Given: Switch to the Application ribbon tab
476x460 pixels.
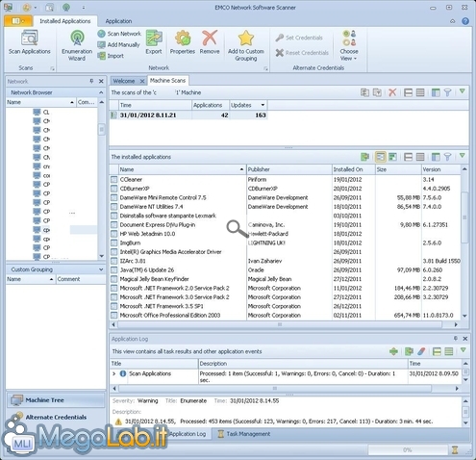Looking at the screenshot, I should (118, 21).
